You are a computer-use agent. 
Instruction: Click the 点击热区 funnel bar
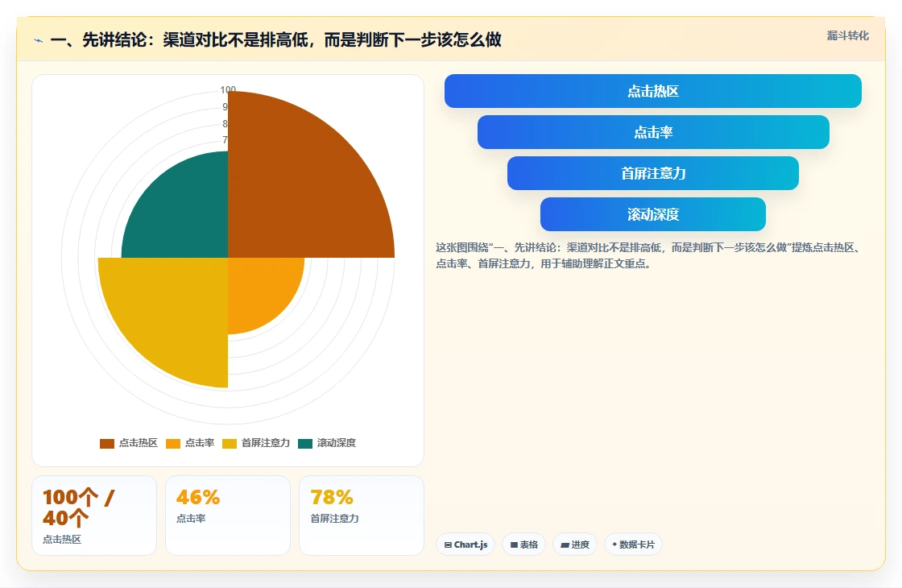653,91
